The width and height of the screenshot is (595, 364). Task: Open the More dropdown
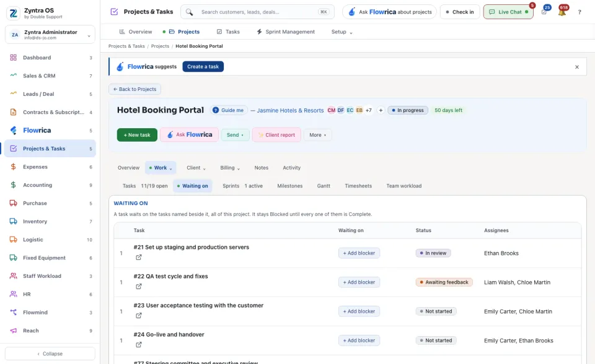point(317,135)
